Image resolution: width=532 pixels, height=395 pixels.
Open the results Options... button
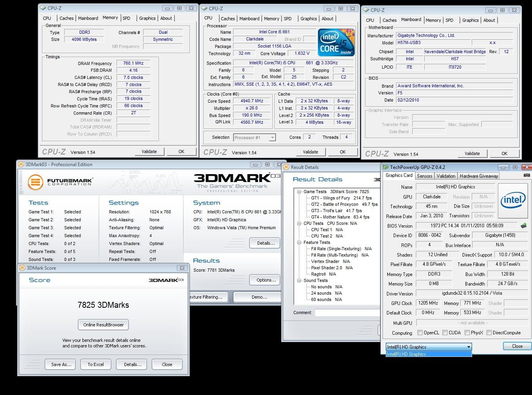(x=265, y=280)
